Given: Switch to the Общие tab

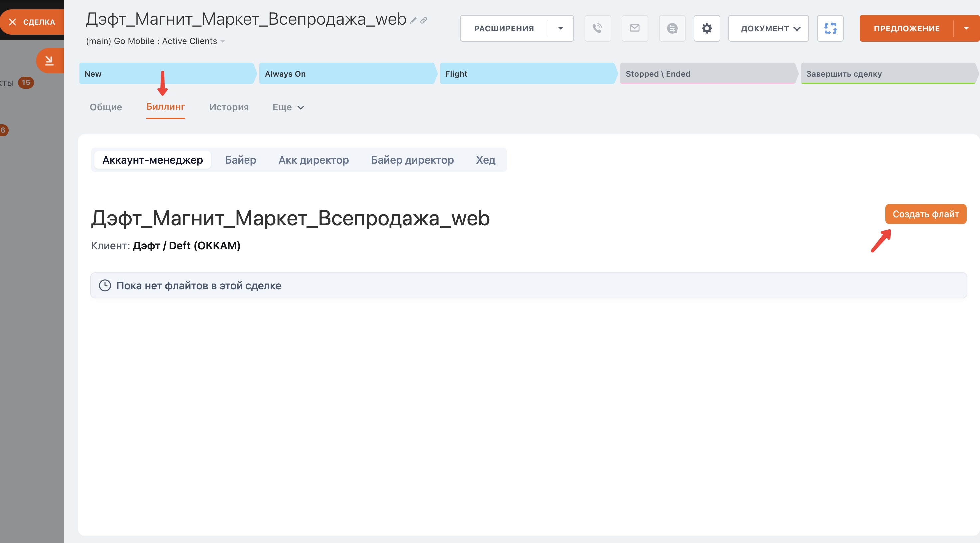Looking at the screenshot, I should (x=106, y=107).
